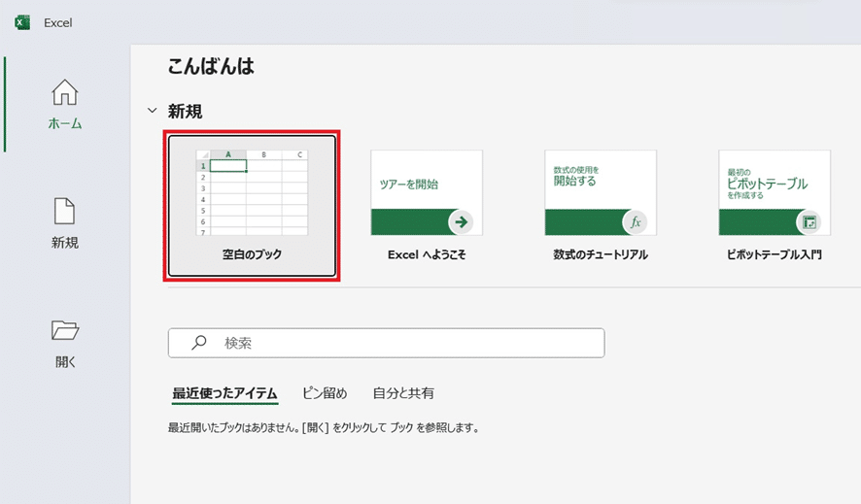This screenshot has width=861, height=504.
Task: Collapse the 新規 section chevron
Action: pyautogui.click(x=153, y=111)
